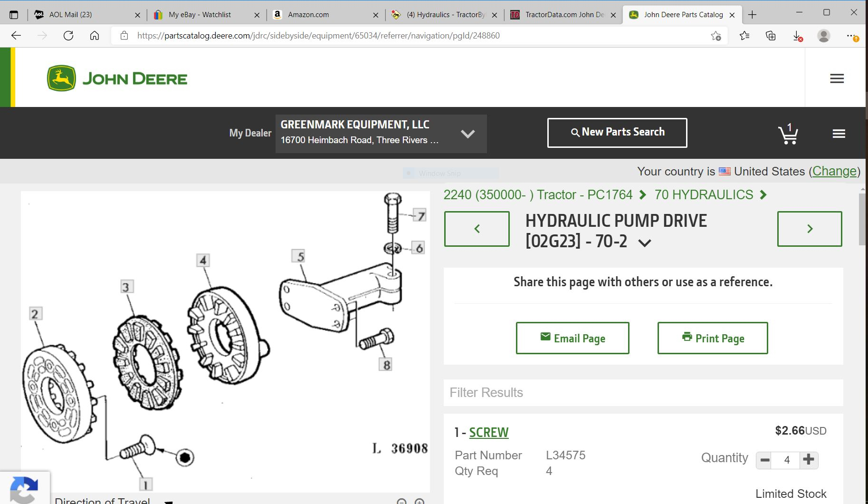The height and width of the screenshot is (504, 868).
Task: Decrease SCREW quantity with minus button
Action: click(x=764, y=460)
